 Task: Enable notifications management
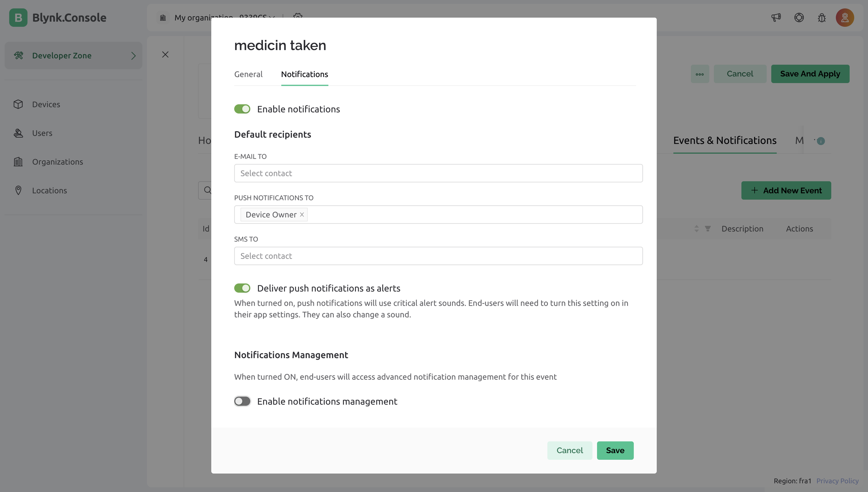[242, 401]
